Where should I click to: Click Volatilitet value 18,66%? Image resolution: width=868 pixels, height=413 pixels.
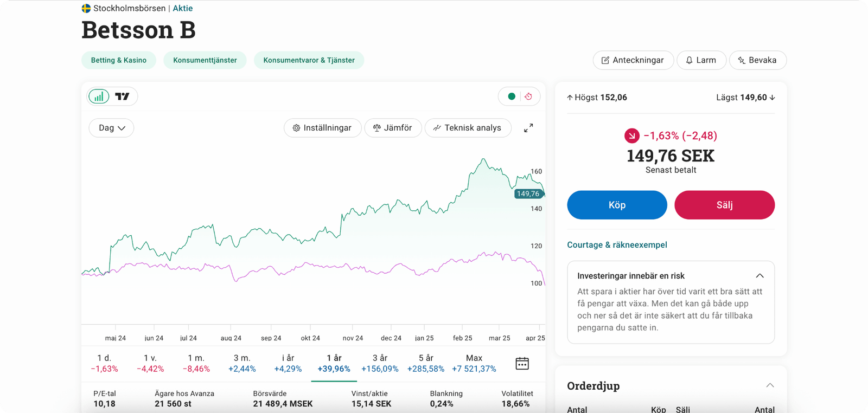pos(515,404)
